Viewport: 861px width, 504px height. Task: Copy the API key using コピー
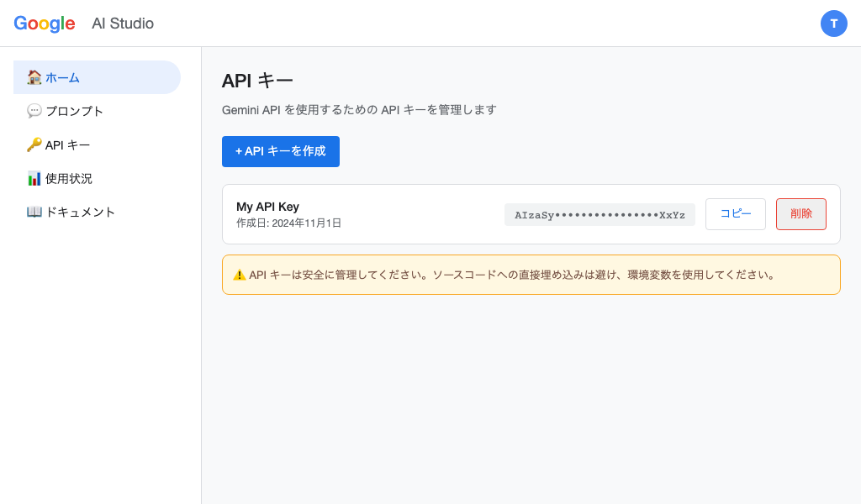click(x=735, y=214)
